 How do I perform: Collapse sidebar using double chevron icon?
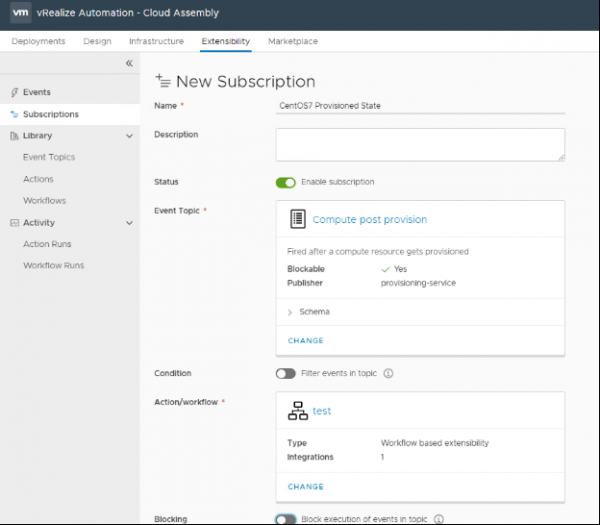click(x=128, y=63)
